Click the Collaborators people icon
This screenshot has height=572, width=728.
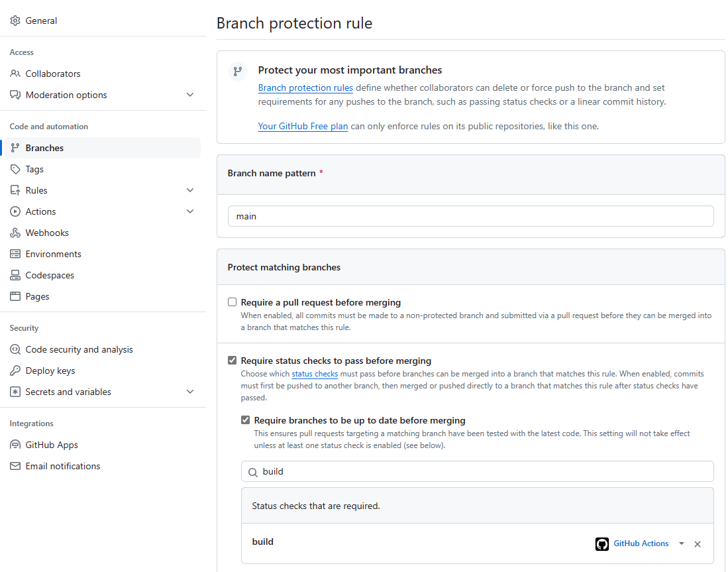[15, 74]
